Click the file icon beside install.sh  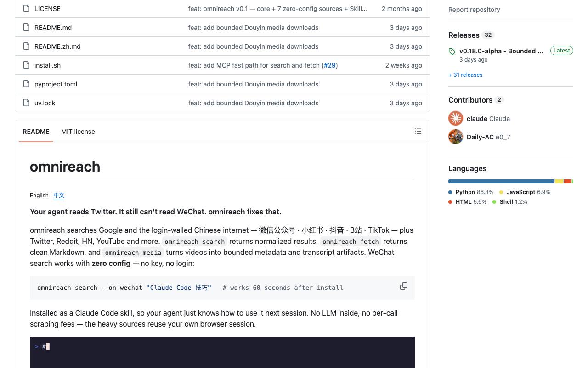tap(26, 65)
